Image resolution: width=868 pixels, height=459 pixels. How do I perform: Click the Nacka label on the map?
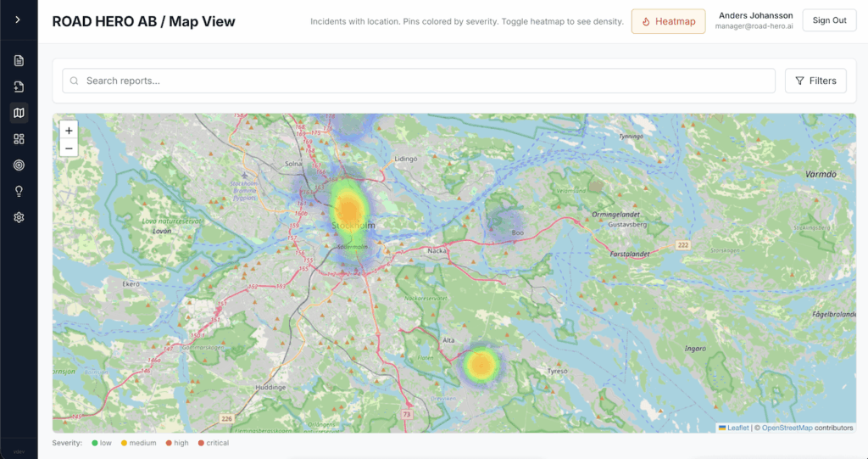click(x=437, y=251)
